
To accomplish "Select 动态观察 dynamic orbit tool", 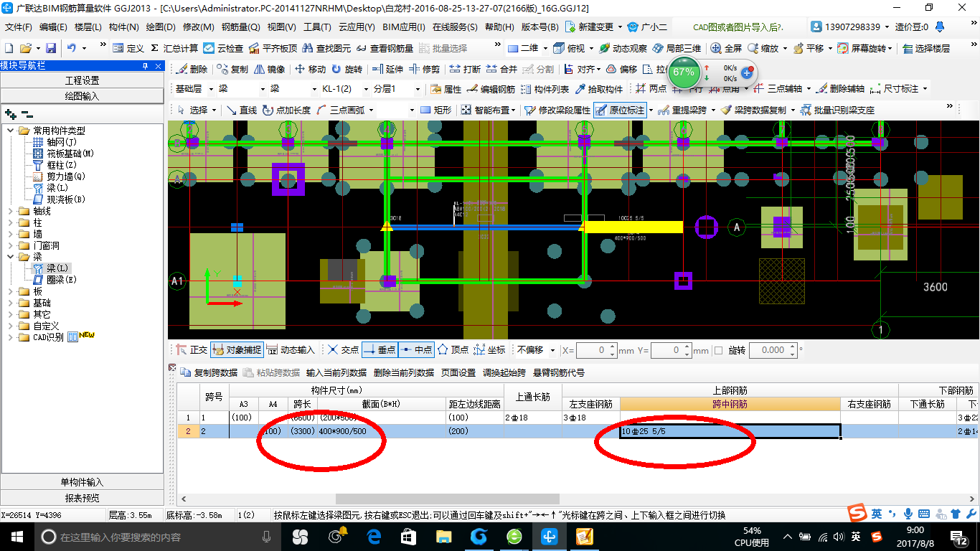I will 623,48.
